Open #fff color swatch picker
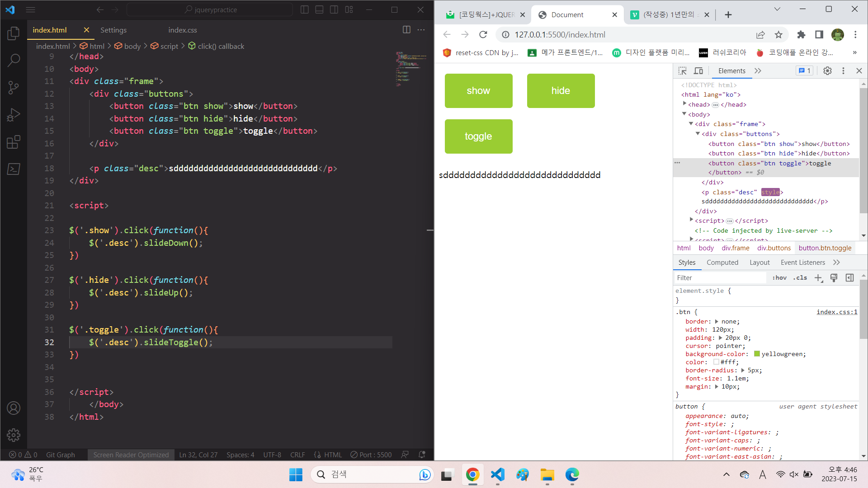Viewport: 868px width, 488px height. coord(716,362)
